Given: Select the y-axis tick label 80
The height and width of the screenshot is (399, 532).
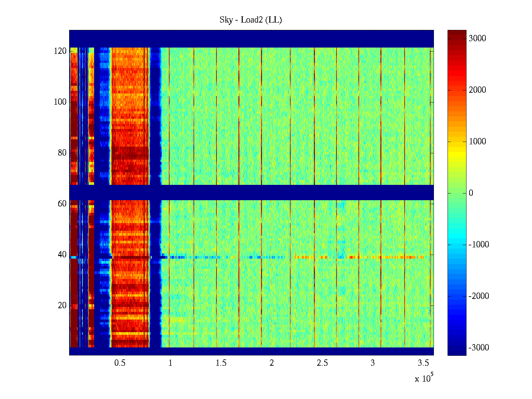Looking at the screenshot, I should pyautogui.click(x=62, y=153).
